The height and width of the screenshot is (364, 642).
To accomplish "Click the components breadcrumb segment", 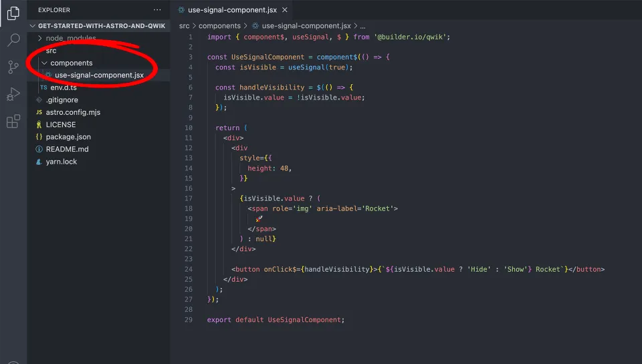I will pyautogui.click(x=219, y=26).
